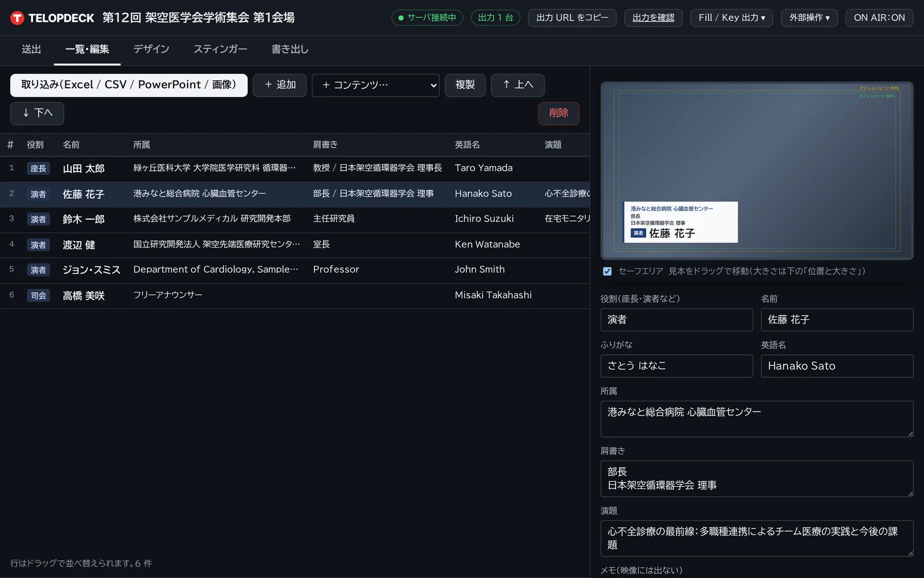Edit the 英語名 field Hanako Sato

[837, 366]
